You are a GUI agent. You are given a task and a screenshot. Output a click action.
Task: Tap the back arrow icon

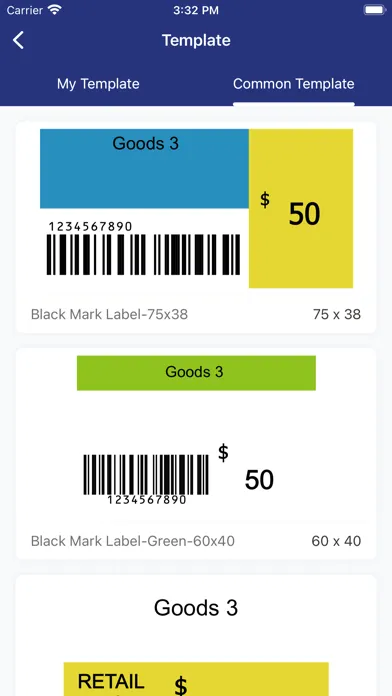coord(18,40)
